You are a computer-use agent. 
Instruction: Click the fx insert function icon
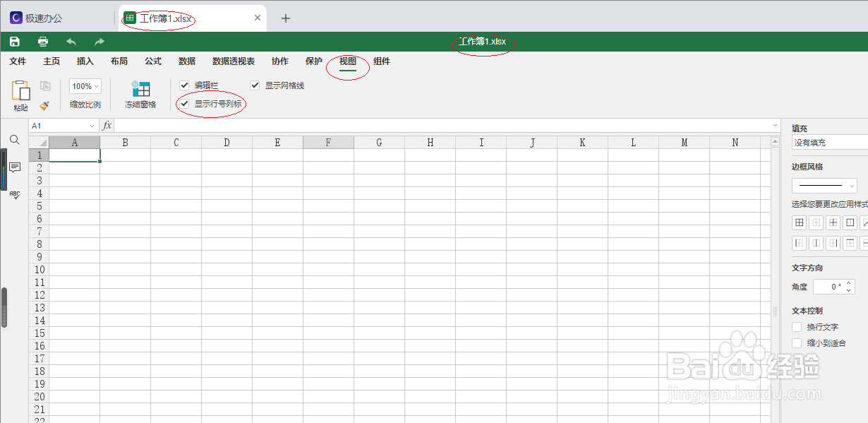pos(107,125)
